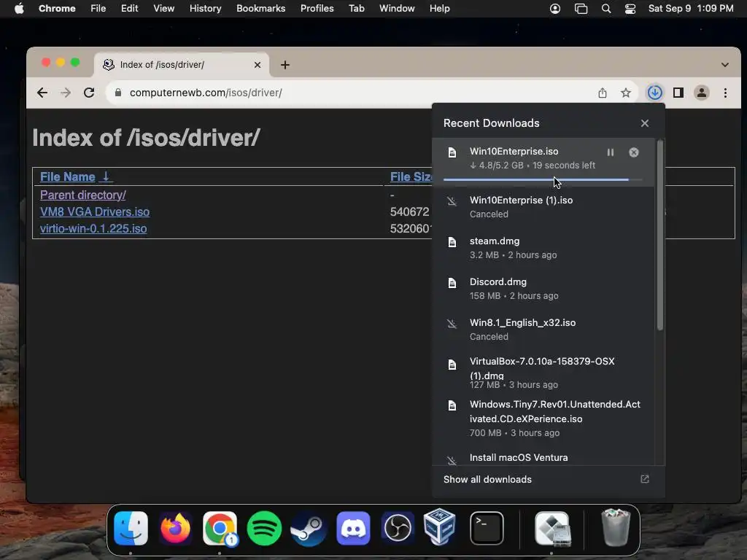Click the date and time in menu bar

[x=691, y=9]
